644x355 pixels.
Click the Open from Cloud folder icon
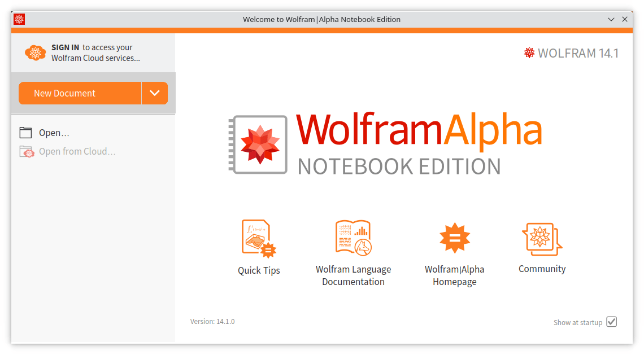(27, 151)
